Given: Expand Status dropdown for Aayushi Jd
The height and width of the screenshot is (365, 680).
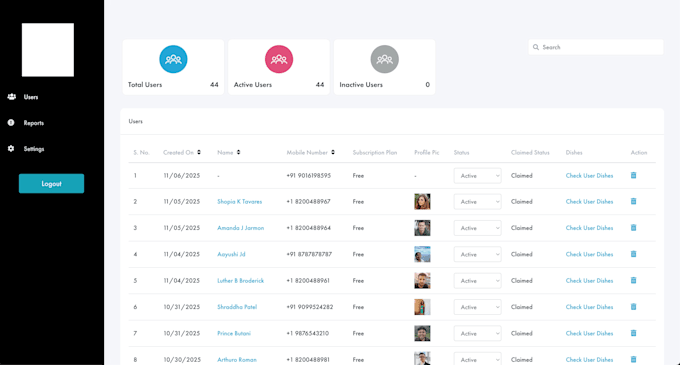Looking at the screenshot, I should coord(477,254).
